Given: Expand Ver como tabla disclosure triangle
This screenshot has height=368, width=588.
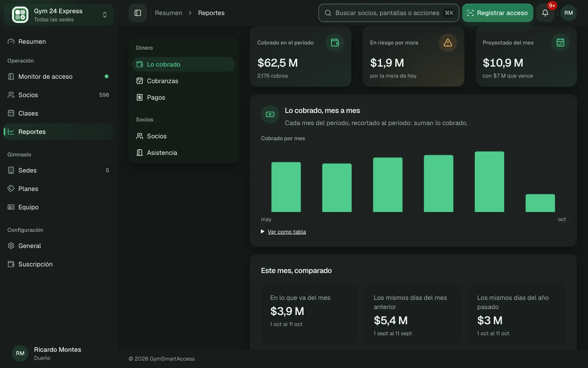Looking at the screenshot, I should [263, 231].
